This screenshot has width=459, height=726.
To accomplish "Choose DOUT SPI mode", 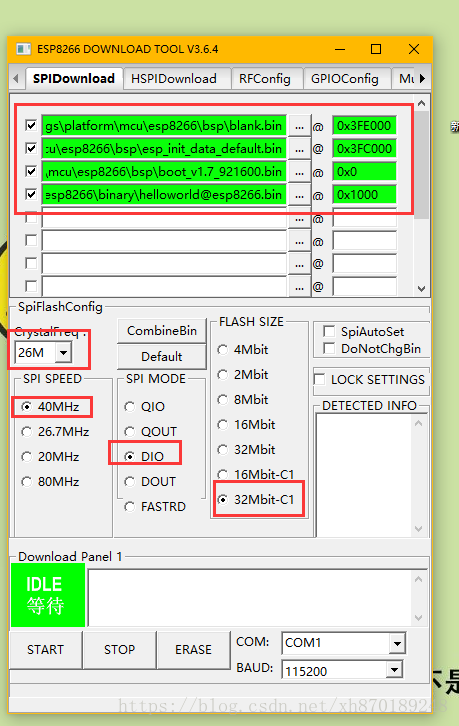I will [130, 482].
